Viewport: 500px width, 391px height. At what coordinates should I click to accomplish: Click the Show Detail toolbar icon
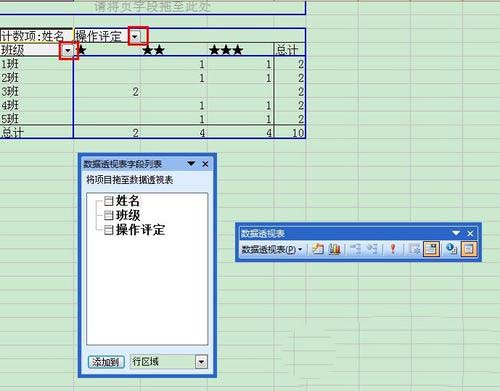(x=372, y=249)
